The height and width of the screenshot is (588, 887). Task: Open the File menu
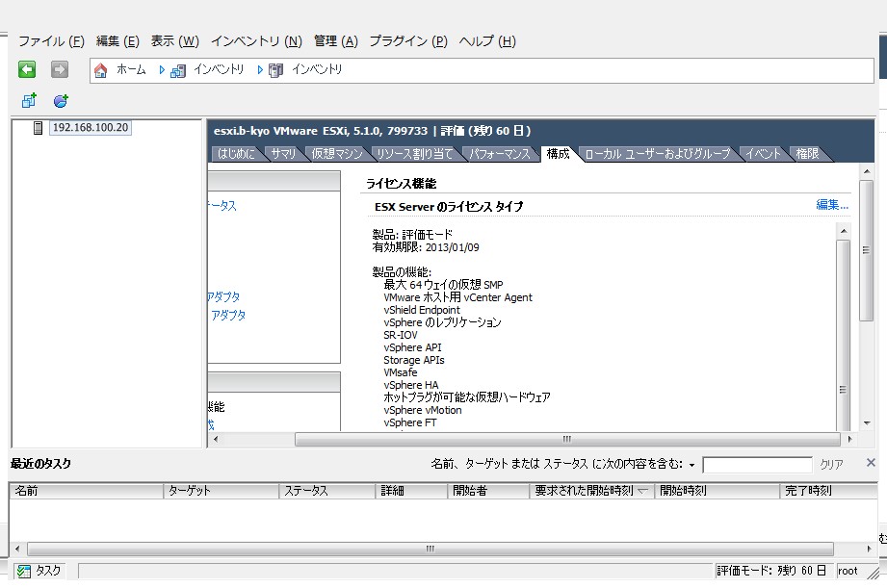(51, 41)
